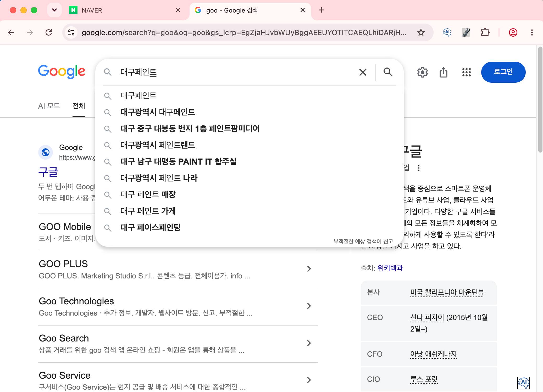
Task: Go to the Google logo homepage
Action: [x=62, y=71]
